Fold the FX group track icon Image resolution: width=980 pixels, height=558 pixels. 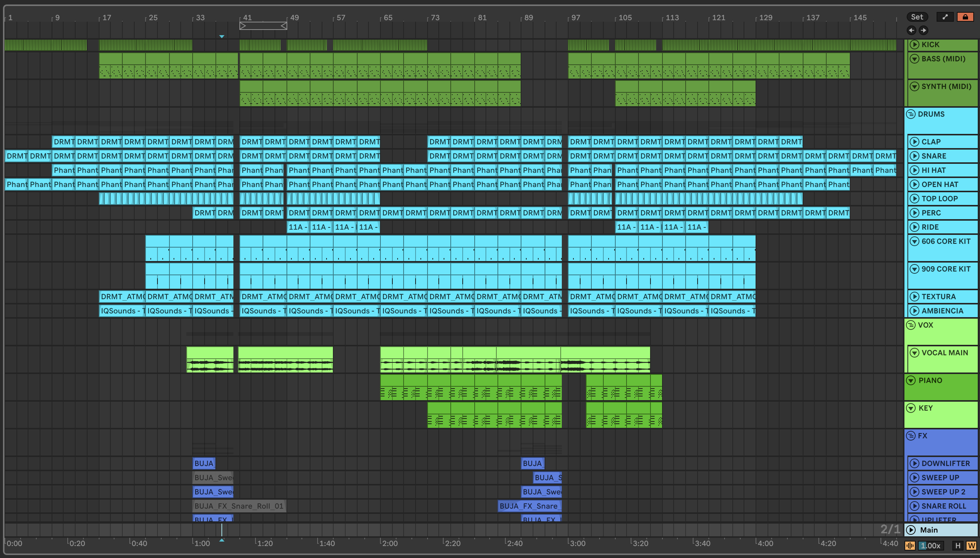click(x=911, y=436)
